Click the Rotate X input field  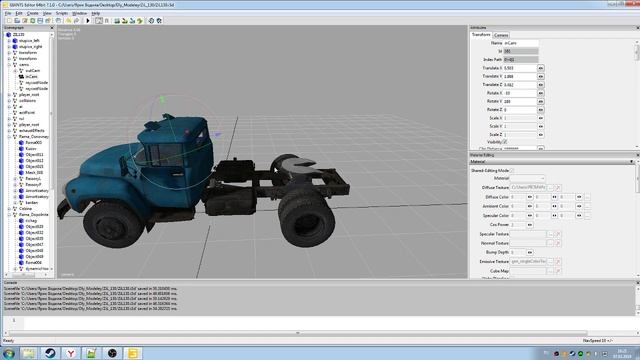[x=520, y=93]
